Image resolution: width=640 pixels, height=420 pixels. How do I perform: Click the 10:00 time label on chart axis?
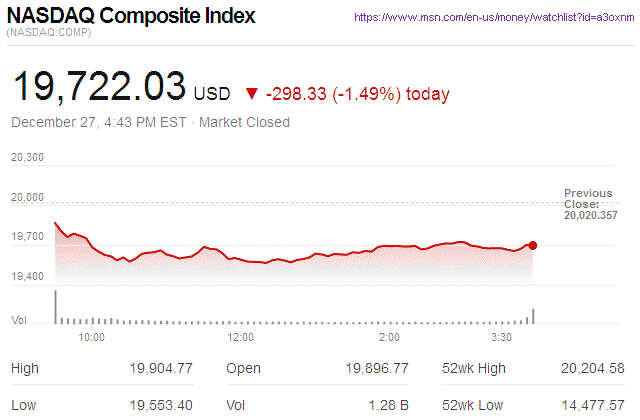pos(91,338)
